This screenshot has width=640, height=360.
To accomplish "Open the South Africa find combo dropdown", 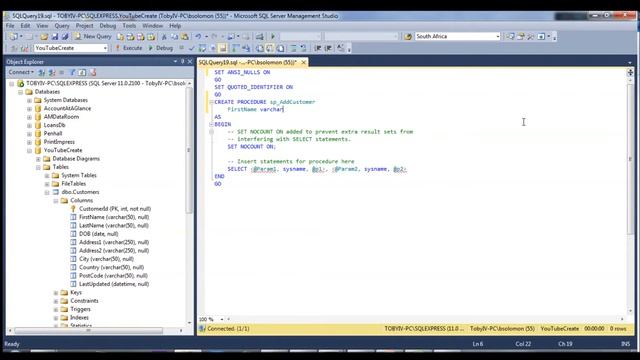I will [x=498, y=37].
